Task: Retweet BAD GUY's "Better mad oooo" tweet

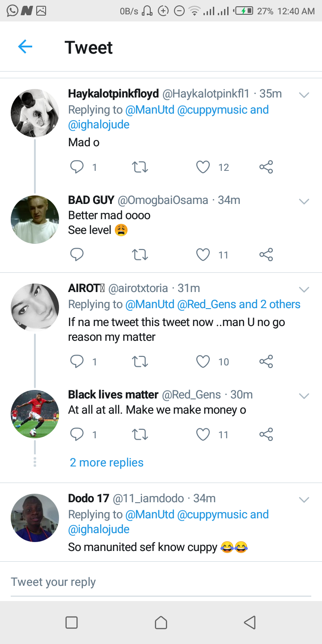Action: tap(140, 255)
